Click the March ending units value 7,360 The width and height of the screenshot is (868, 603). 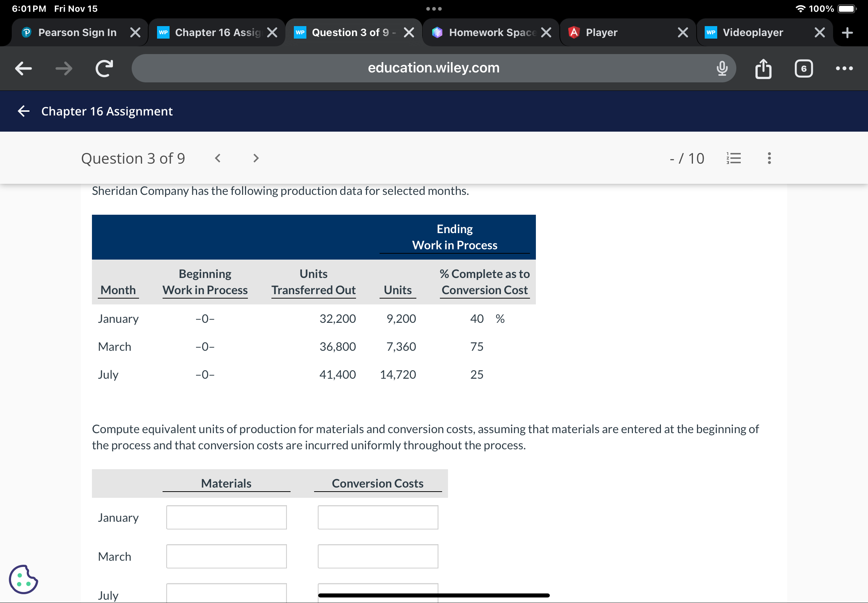(x=401, y=346)
